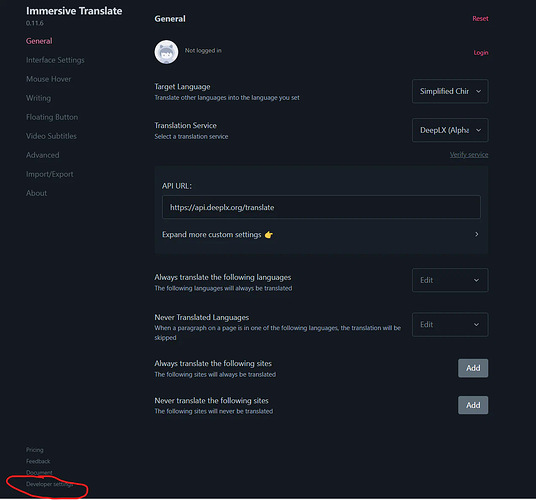
Task: Open the Import/Export page
Action: click(50, 174)
